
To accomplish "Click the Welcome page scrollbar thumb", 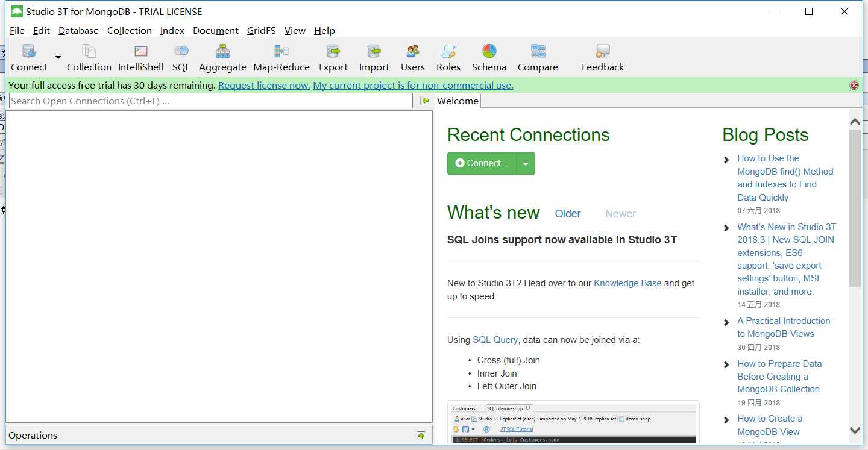I will click(x=855, y=208).
